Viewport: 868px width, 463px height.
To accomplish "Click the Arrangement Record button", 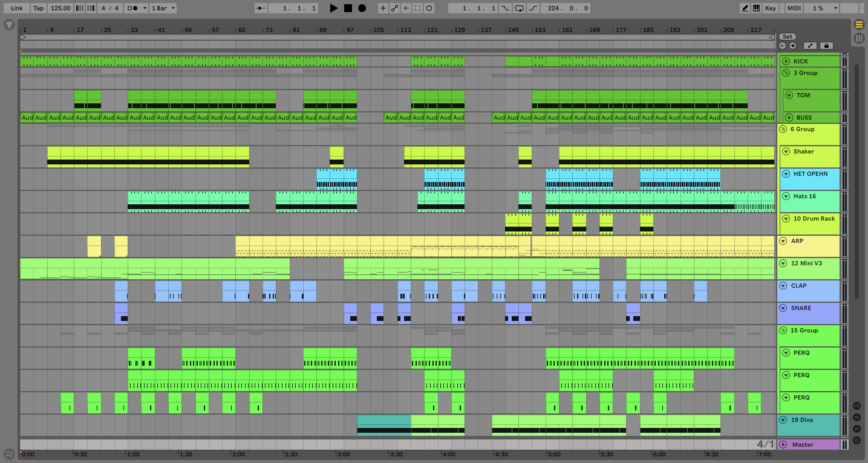I will [x=362, y=8].
